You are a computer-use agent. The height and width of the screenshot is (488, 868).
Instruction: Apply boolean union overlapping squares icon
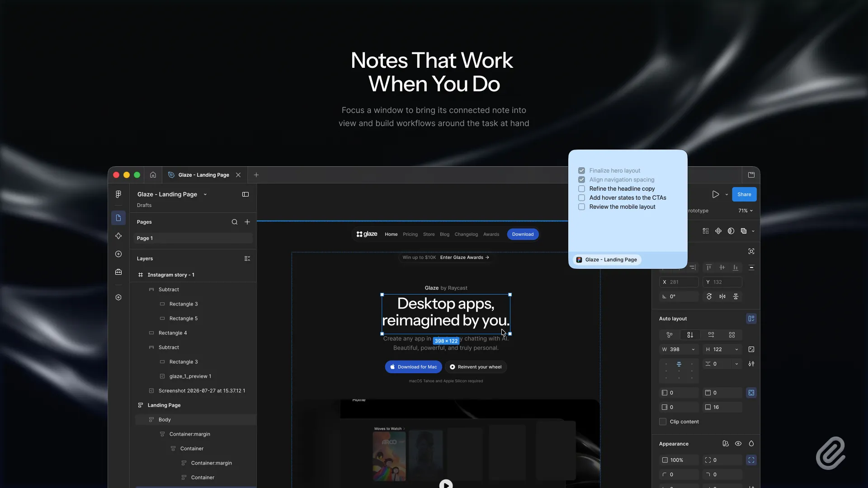[744, 231]
